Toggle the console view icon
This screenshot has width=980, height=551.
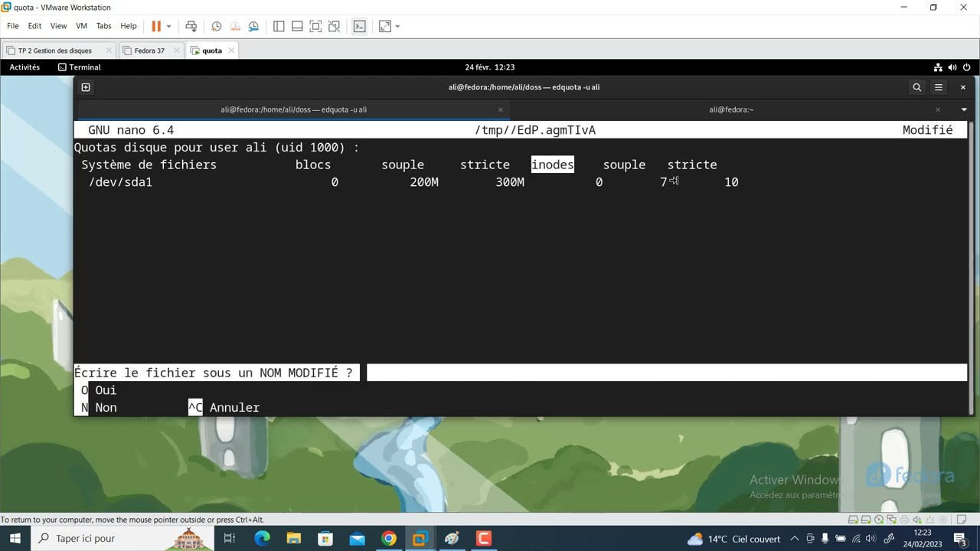(x=359, y=26)
